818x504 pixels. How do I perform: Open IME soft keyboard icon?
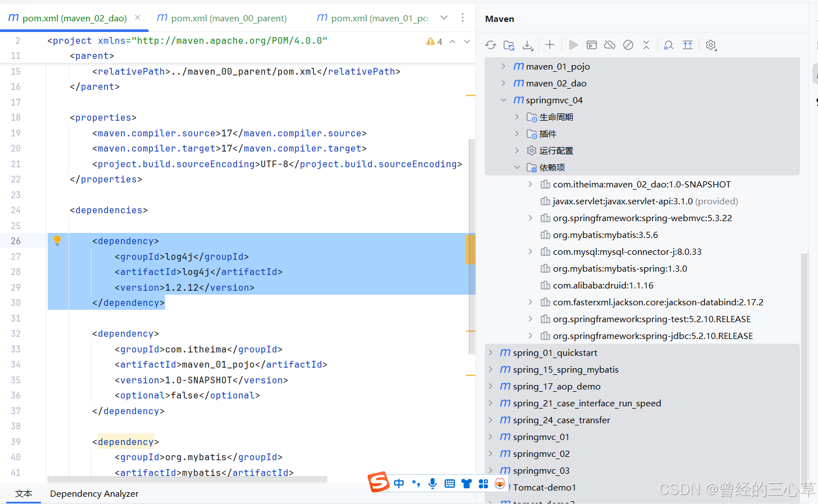coord(450,483)
